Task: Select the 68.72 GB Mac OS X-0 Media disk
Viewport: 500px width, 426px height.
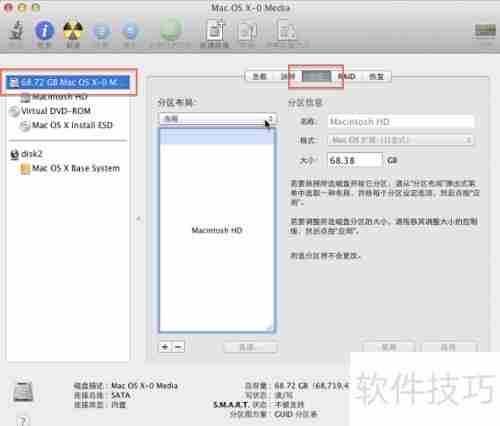Action: 68,82
